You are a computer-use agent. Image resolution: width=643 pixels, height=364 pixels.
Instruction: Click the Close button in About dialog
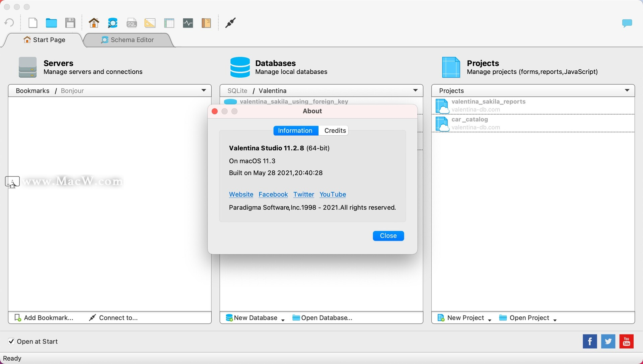click(388, 235)
